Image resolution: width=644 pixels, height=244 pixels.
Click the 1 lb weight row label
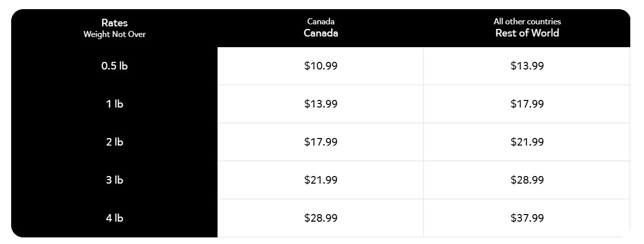pyautogui.click(x=115, y=104)
